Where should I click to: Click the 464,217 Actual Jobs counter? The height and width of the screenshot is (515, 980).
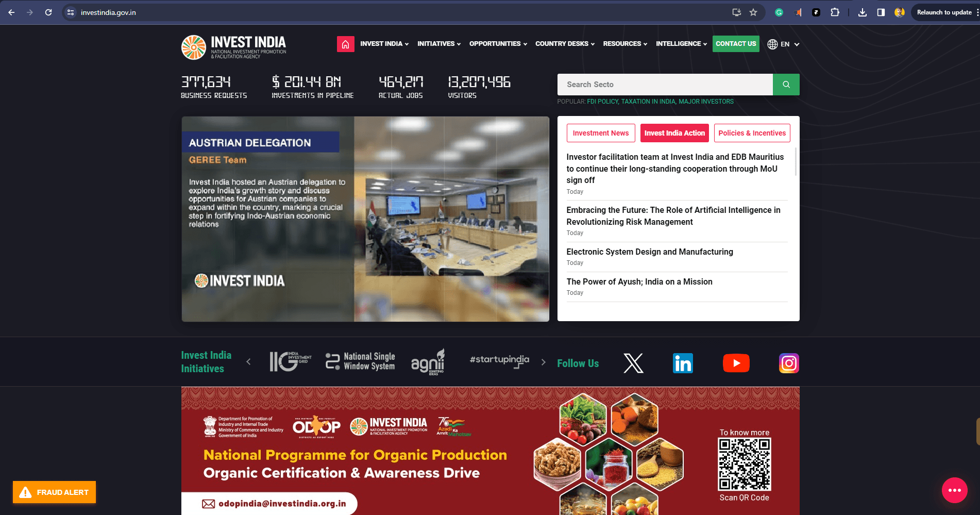click(x=401, y=87)
